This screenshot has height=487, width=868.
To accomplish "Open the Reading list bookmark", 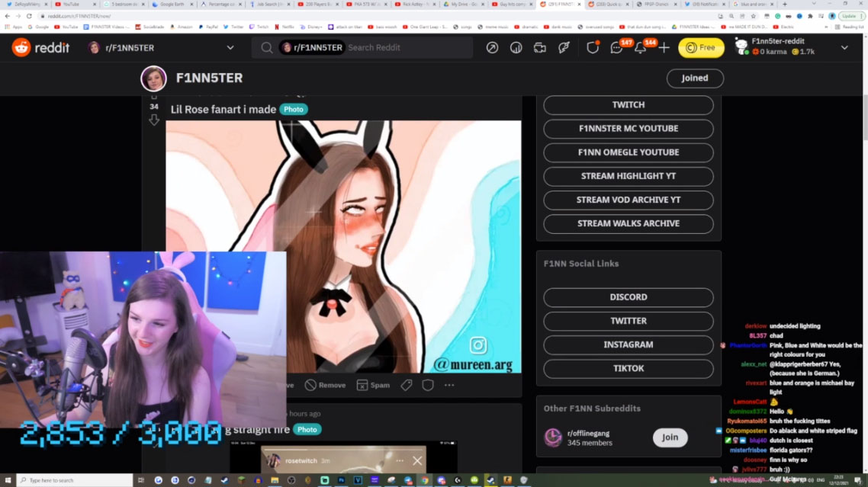I will tap(848, 27).
